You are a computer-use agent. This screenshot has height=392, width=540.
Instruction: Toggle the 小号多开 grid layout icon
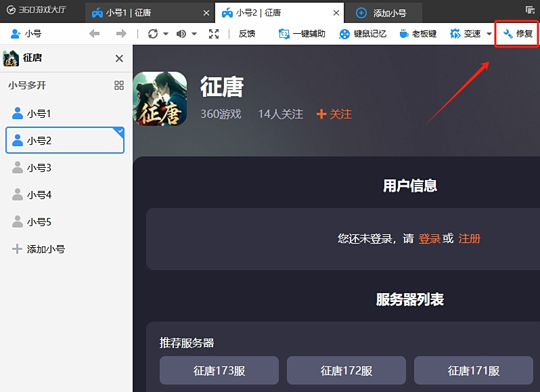point(119,85)
